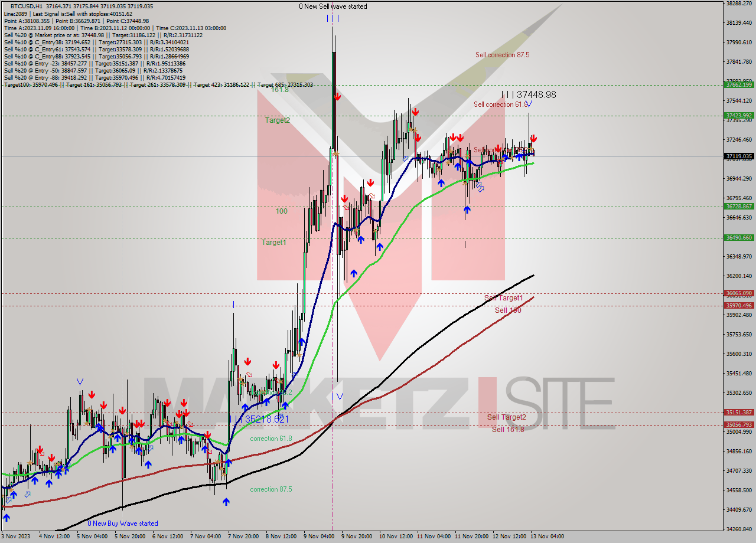Click the red level tag 35056.793
The image size is (756, 543).
[739, 424]
